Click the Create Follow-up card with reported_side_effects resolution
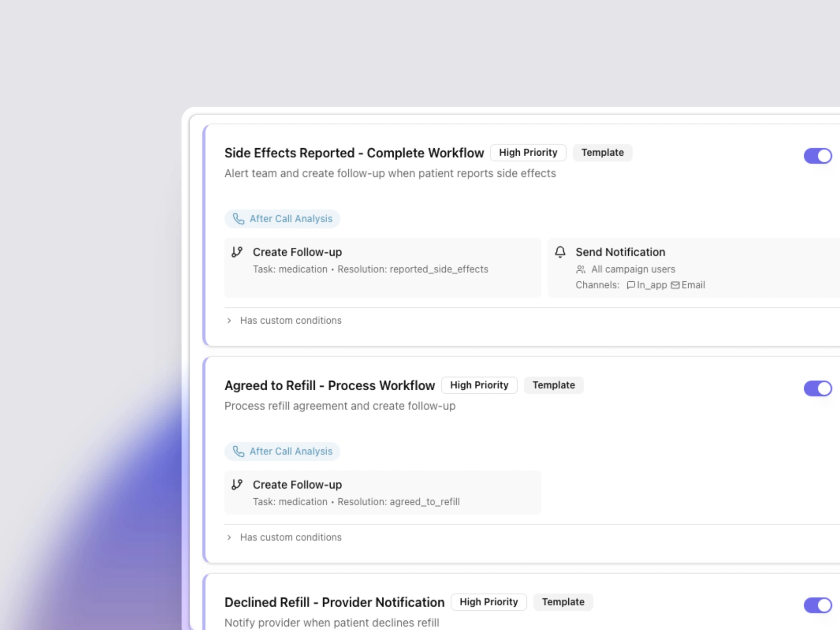Screen dimensions: 840x630 [x=383, y=267]
